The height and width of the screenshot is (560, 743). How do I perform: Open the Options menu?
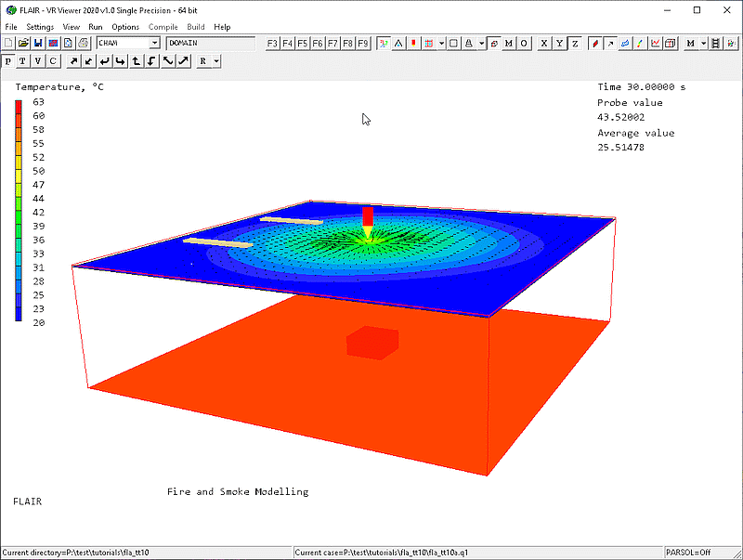125,27
